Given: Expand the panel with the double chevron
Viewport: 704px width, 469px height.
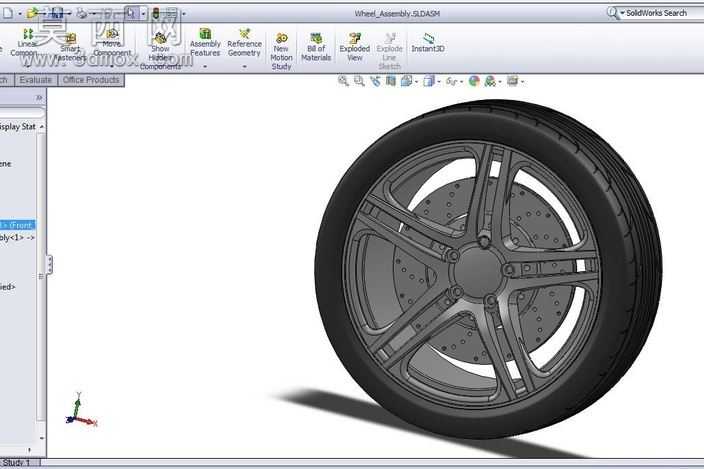Looking at the screenshot, I should (39, 97).
